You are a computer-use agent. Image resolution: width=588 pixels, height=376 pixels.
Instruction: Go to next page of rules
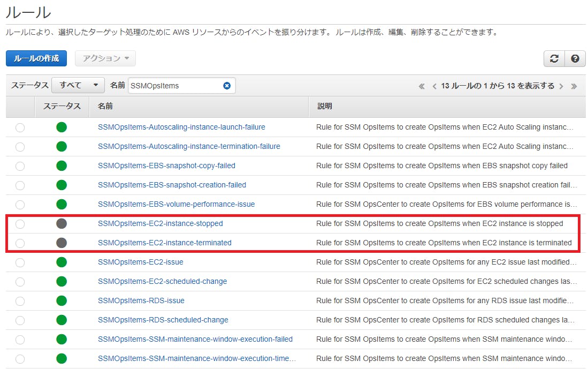pos(561,86)
